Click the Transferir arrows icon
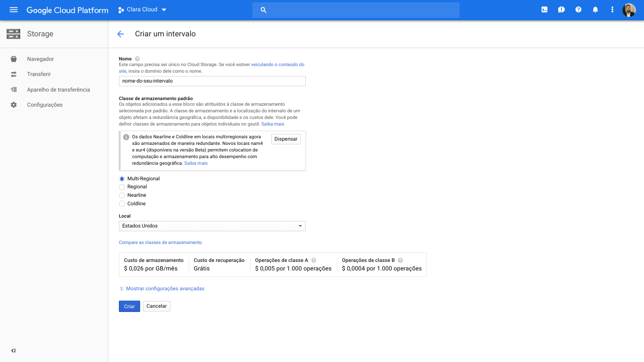This screenshot has height=362, width=644. click(14, 74)
